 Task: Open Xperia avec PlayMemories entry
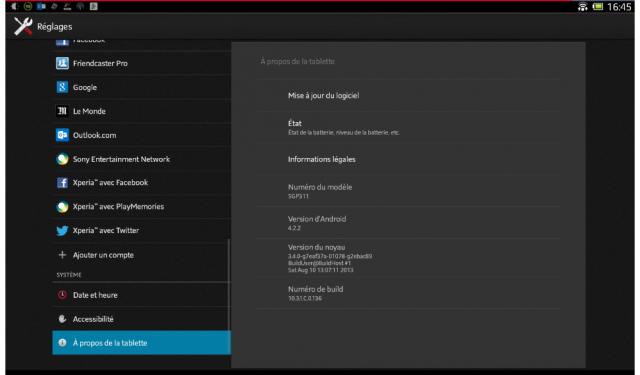(x=141, y=206)
